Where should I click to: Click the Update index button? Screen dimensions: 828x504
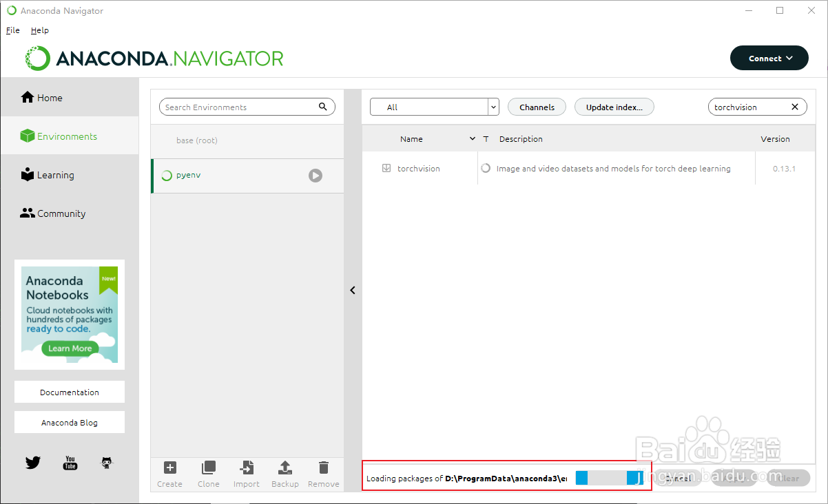614,107
